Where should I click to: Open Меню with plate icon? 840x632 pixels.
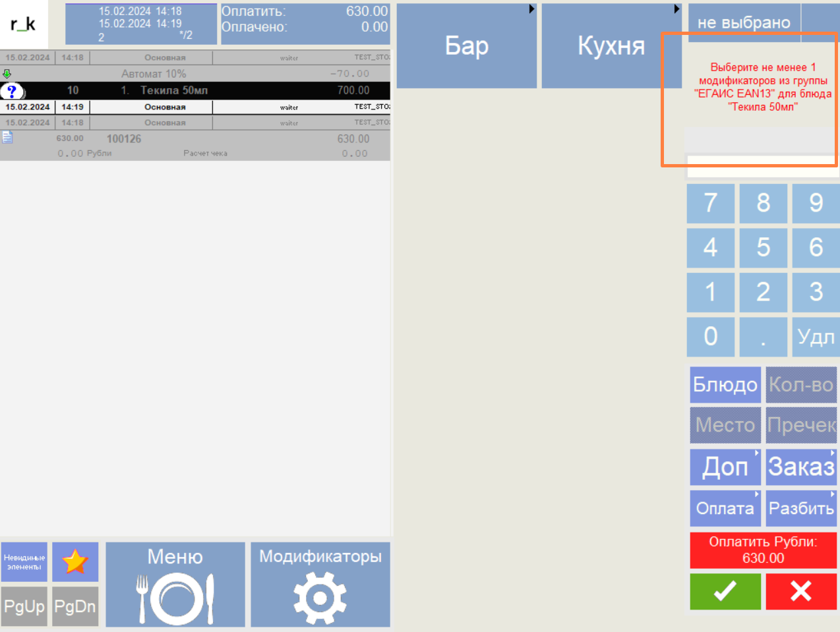pyautogui.click(x=175, y=584)
